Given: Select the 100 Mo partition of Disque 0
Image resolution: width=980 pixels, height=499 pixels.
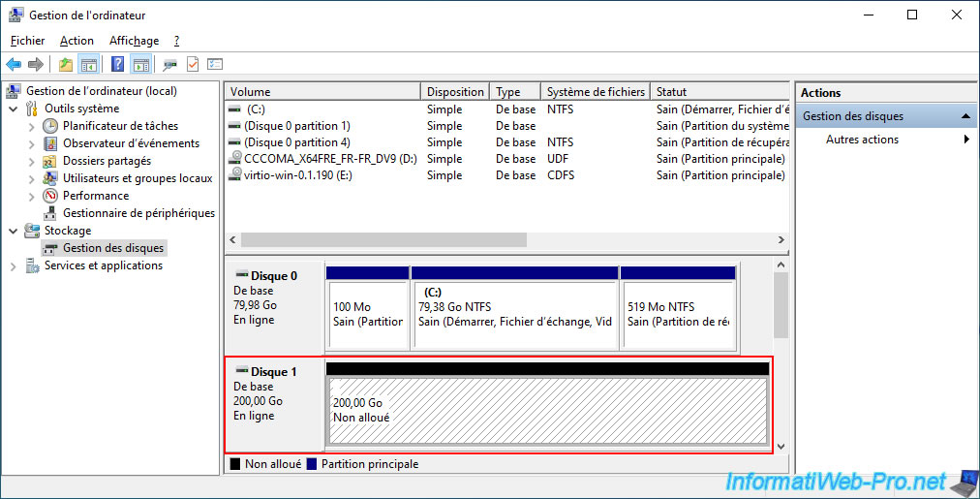Looking at the screenshot, I should [x=368, y=316].
